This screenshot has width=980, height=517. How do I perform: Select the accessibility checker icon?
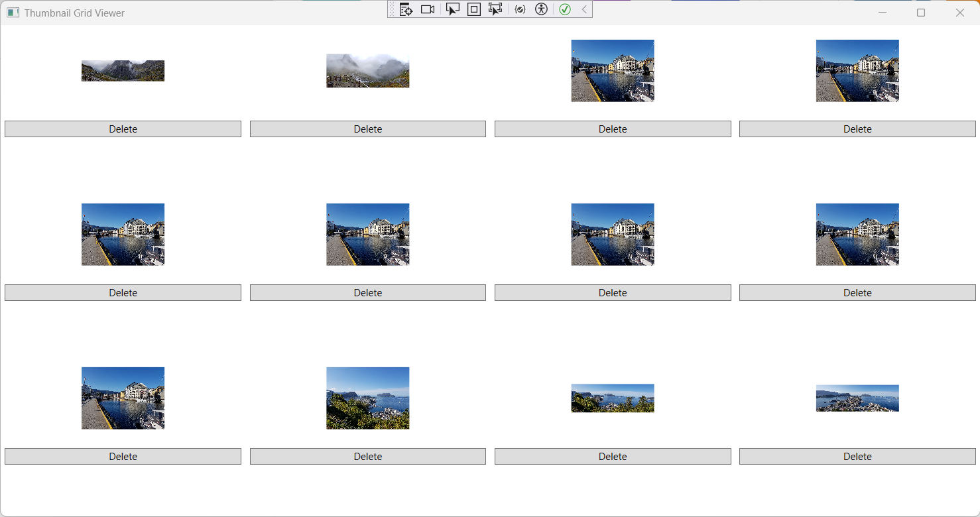tap(541, 9)
